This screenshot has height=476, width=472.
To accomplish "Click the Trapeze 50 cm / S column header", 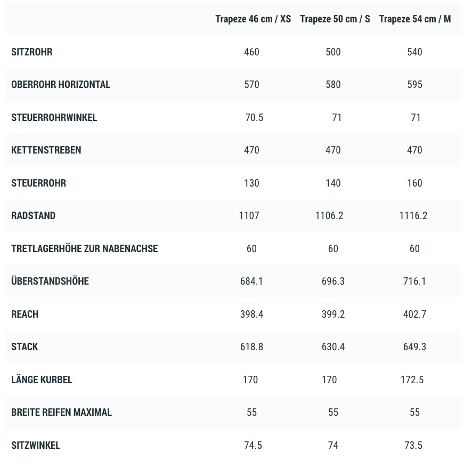I will click(335, 19).
